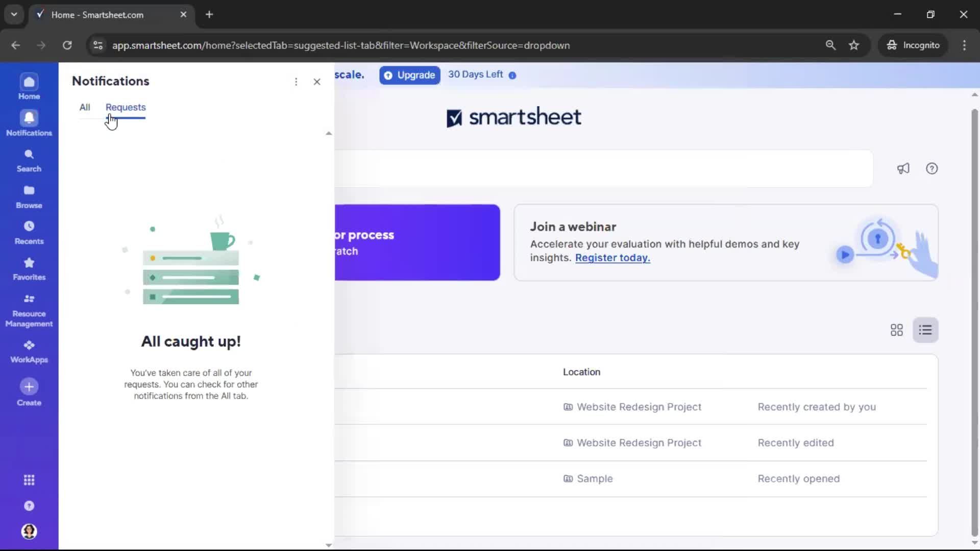Open the Register today webinar link
980x551 pixels.
click(x=612, y=258)
